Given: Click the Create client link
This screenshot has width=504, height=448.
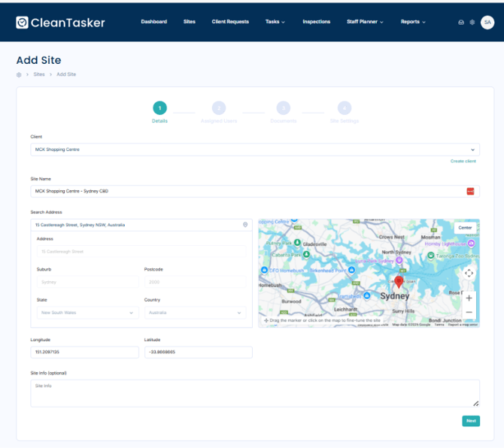Looking at the screenshot, I should click(x=463, y=161).
